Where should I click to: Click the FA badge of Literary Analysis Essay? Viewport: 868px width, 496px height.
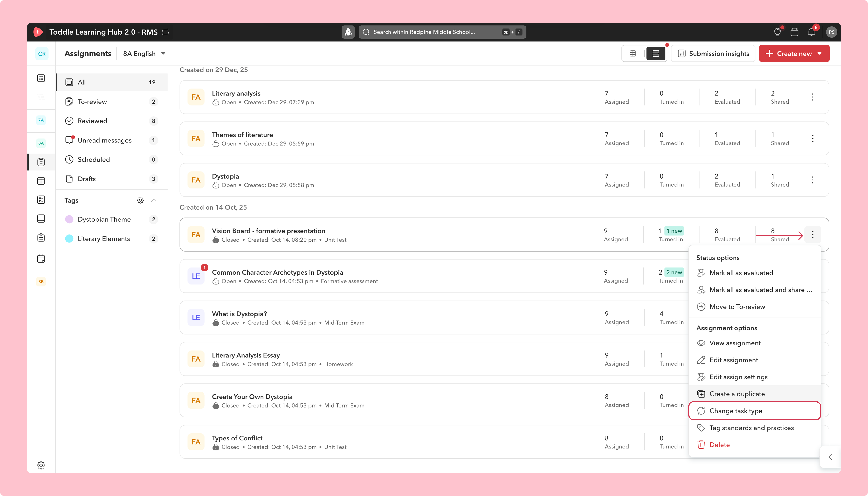(196, 359)
